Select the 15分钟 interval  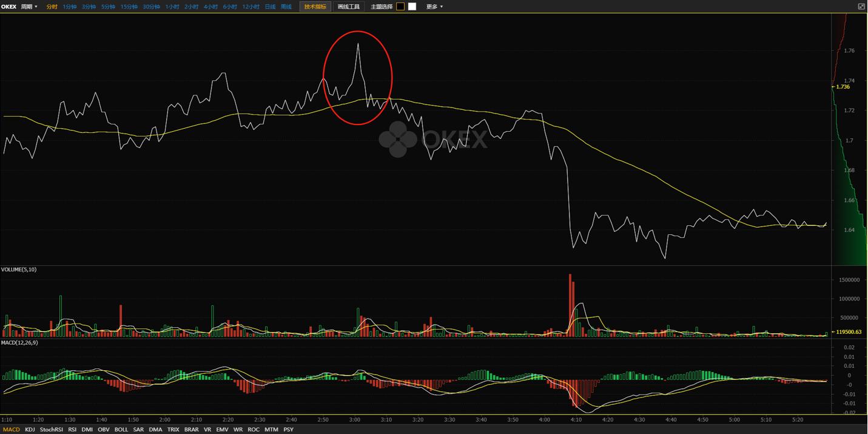click(129, 7)
